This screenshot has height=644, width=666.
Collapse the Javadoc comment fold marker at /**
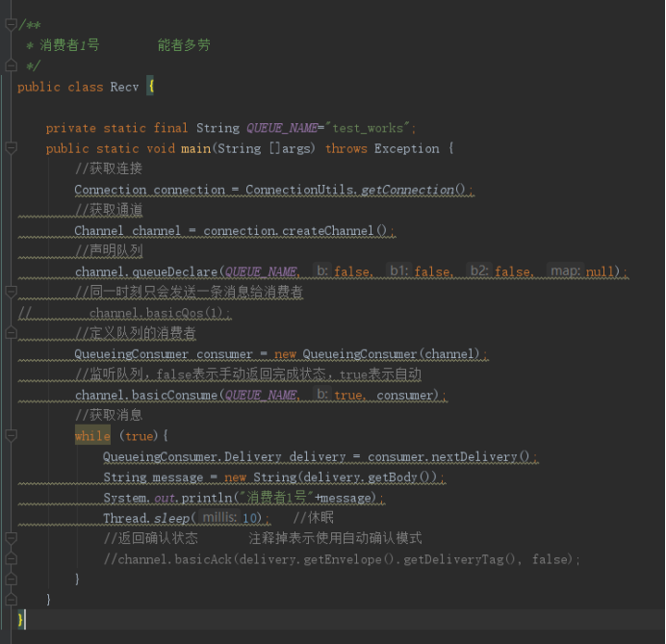click(x=11, y=25)
